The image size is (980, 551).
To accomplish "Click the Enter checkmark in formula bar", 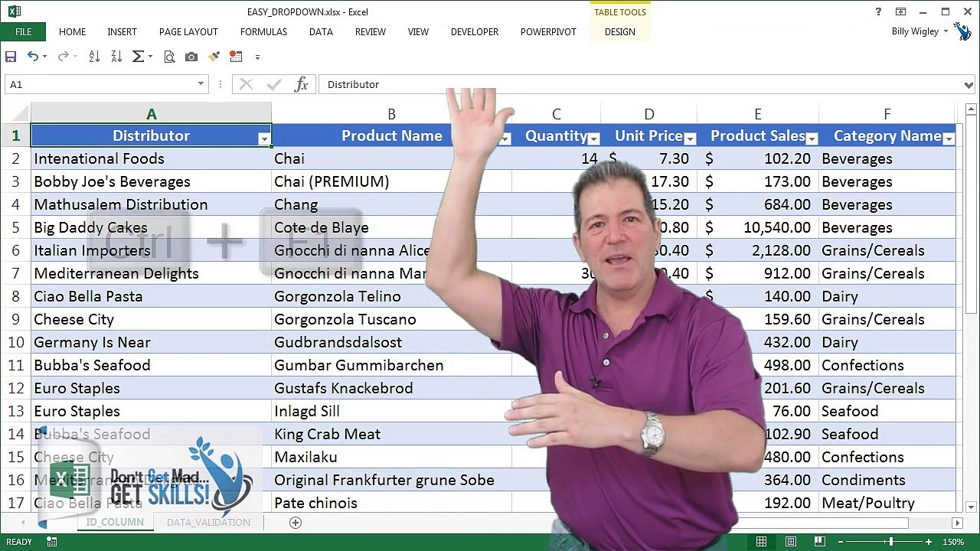I will coord(273,84).
